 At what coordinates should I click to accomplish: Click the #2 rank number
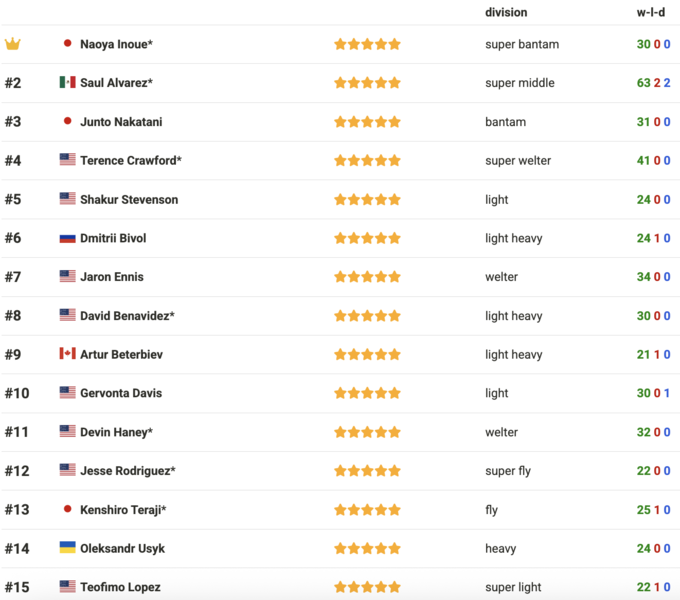pyautogui.click(x=13, y=83)
